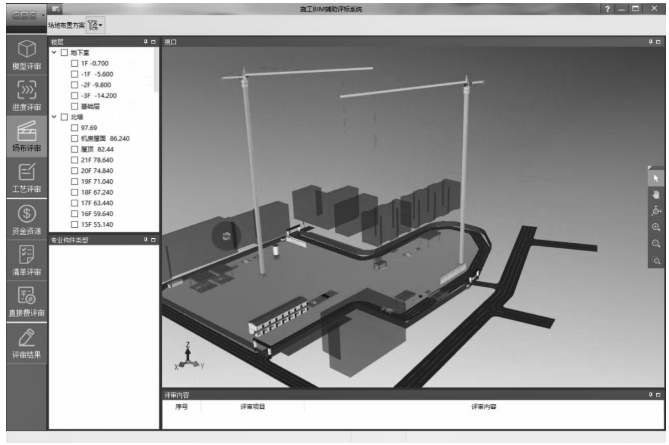Open the 直接费评审 direct cost review module

click(x=26, y=301)
